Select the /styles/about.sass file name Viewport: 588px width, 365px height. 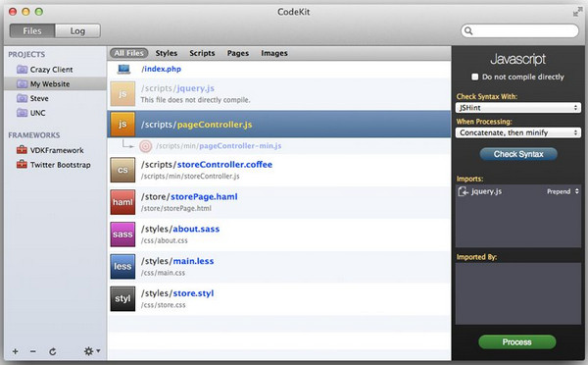click(180, 229)
